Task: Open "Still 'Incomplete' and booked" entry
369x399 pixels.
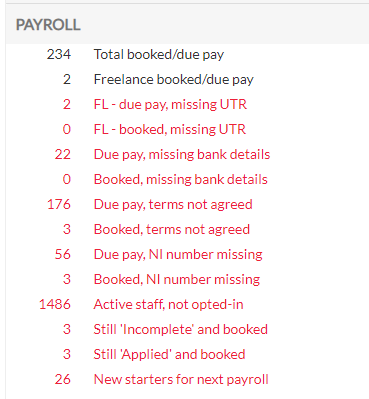Action: [180, 330]
